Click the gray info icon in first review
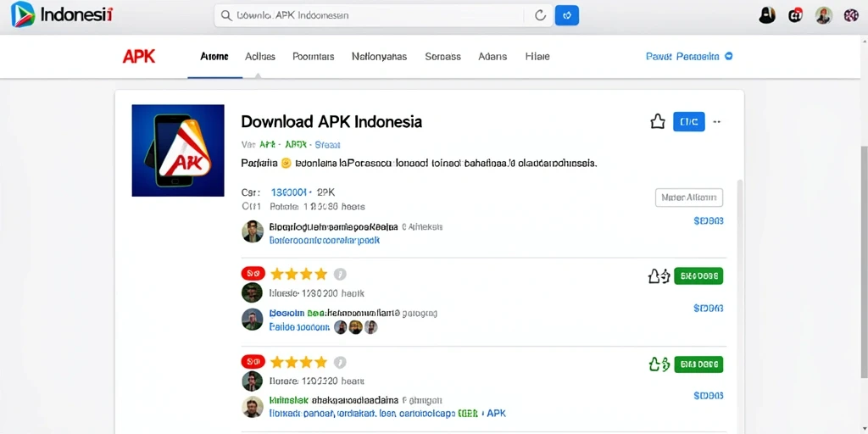Viewport: 868px width, 434px height. (340, 274)
